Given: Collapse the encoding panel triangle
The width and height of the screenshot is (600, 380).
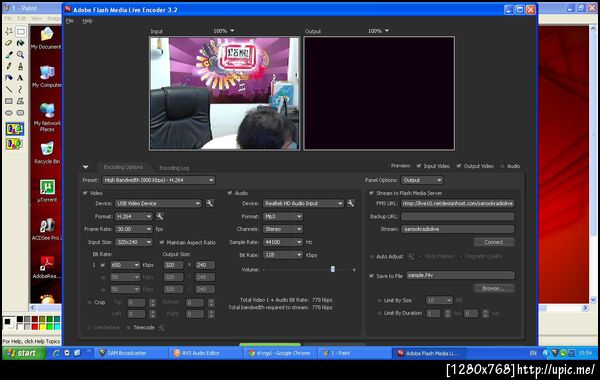Looking at the screenshot, I should point(86,167).
